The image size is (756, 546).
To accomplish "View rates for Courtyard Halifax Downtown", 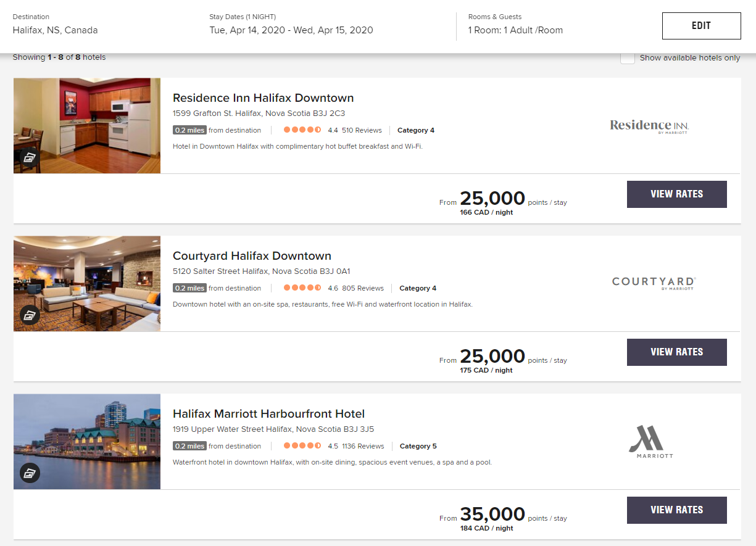I will tap(676, 352).
